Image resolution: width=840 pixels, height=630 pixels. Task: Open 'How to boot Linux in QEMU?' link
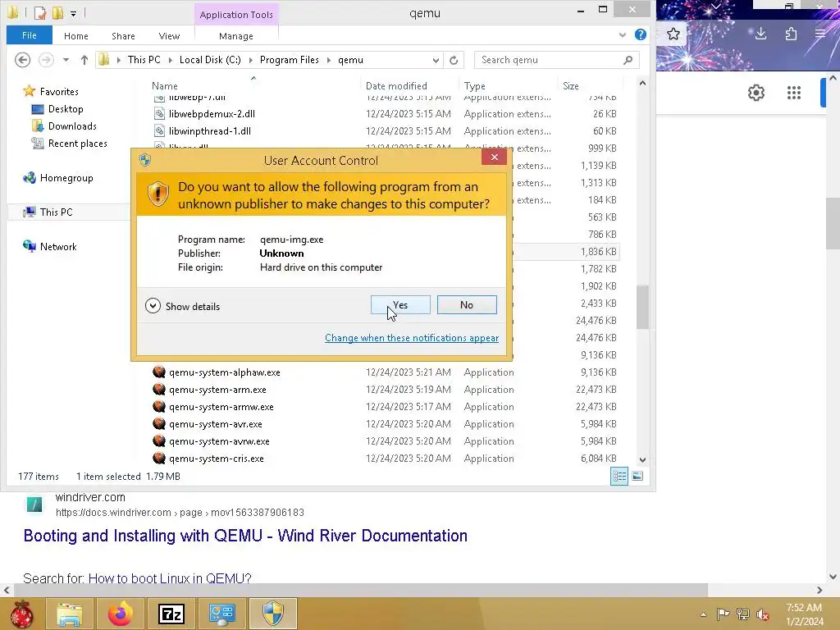tap(169, 578)
